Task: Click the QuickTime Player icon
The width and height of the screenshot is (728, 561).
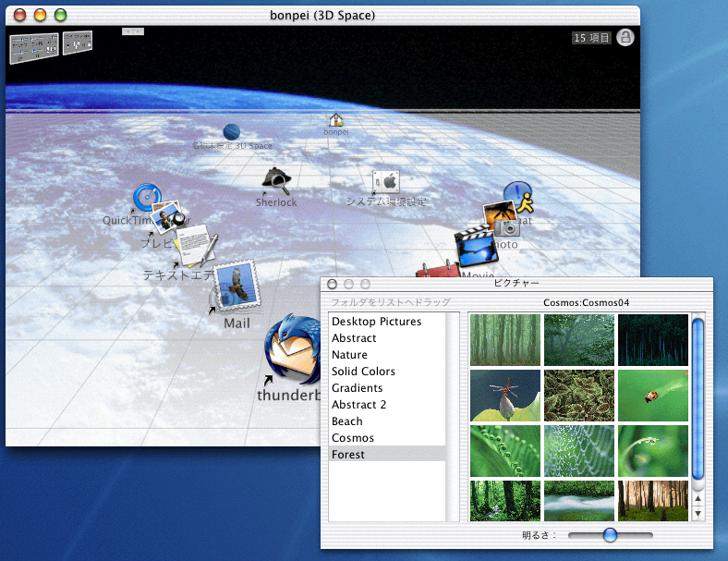Action: click(147, 197)
